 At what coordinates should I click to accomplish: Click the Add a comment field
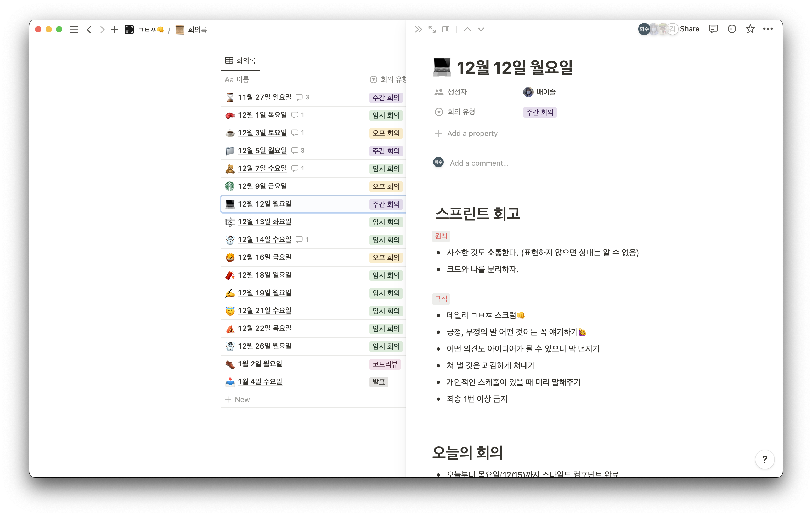click(x=479, y=163)
